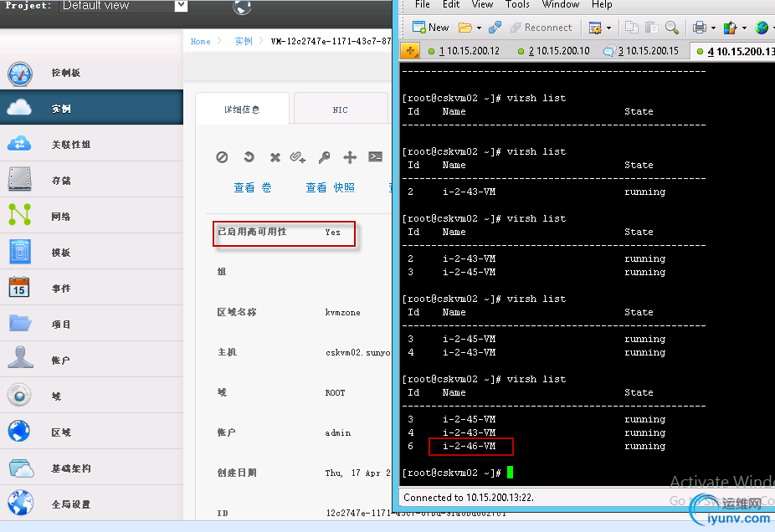Click the ROOT domain value
The height and width of the screenshot is (532, 775).
pos(335,392)
